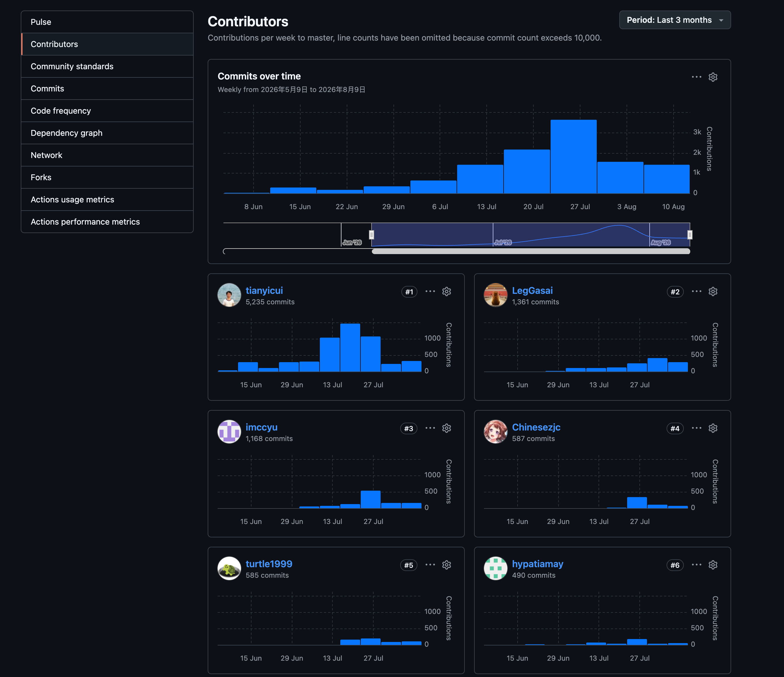Click the gear icon on hypatiamay card

point(713,565)
